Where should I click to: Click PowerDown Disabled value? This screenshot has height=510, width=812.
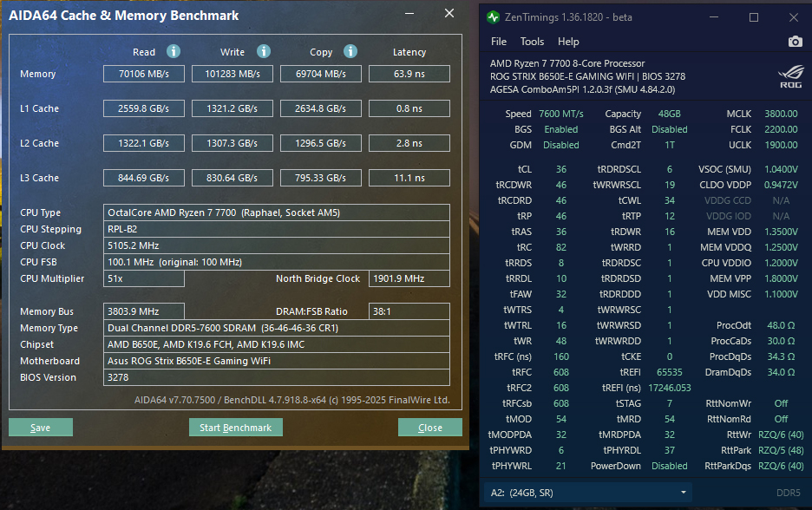(669, 466)
